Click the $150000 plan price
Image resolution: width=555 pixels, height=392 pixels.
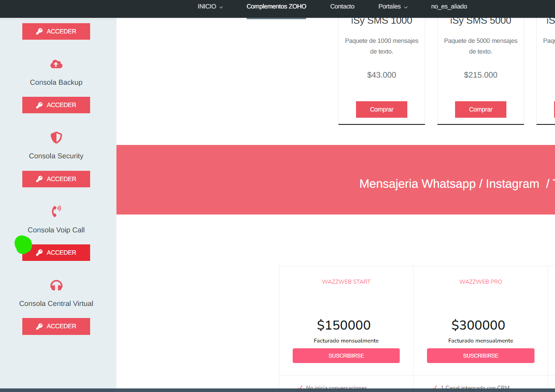pyautogui.click(x=344, y=325)
